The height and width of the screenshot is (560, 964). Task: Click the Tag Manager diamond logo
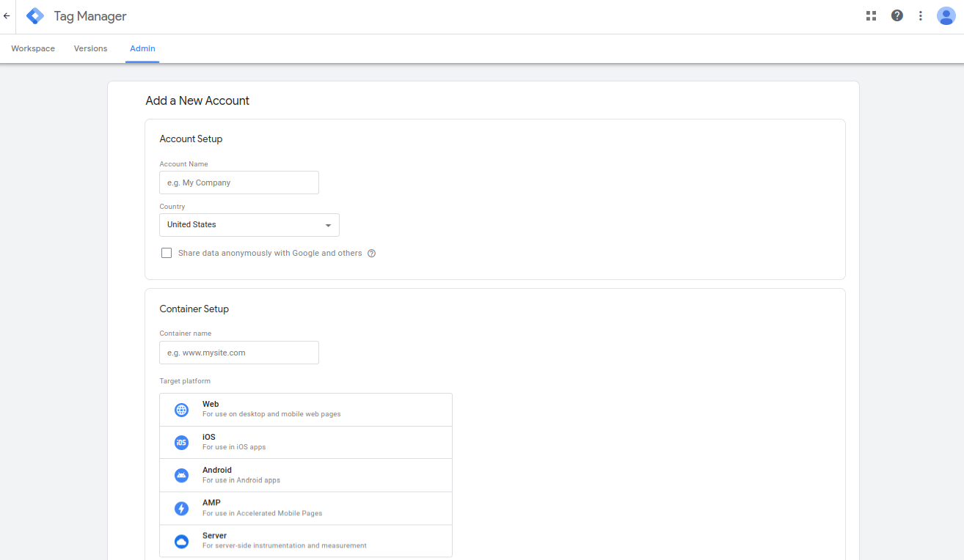point(34,15)
